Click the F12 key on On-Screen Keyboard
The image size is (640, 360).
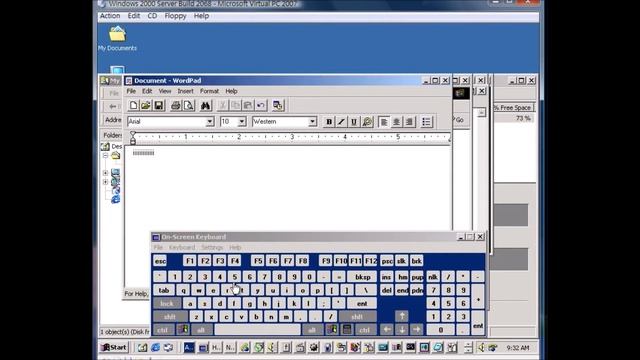371,261
